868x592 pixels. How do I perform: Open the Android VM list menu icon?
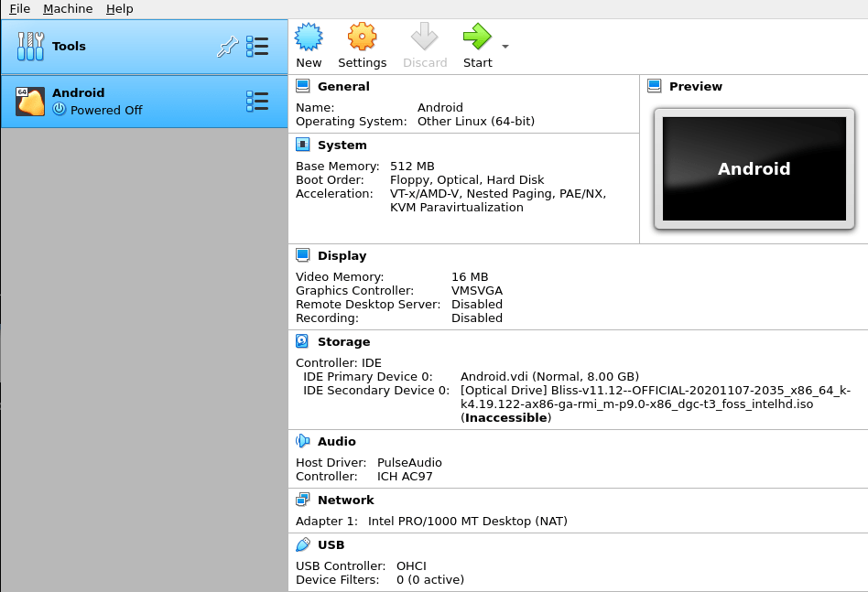259,101
